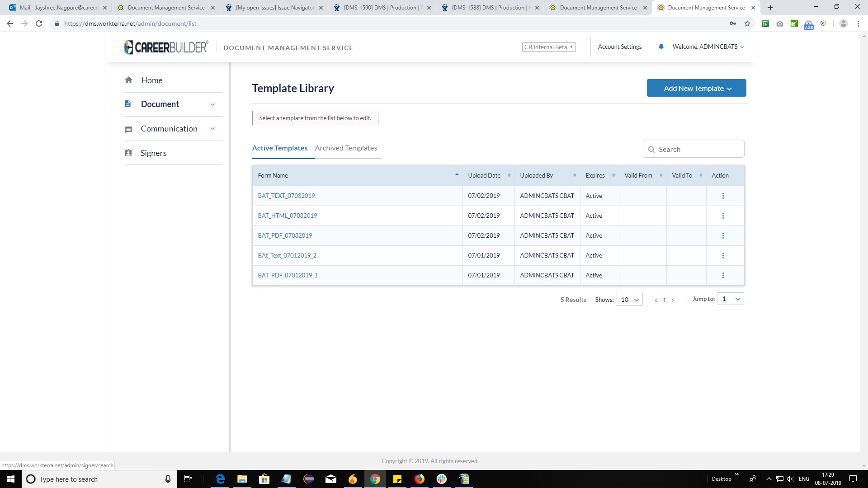Open action menu for BAT_PDF_07032019 row
The height and width of the screenshot is (488, 868).
coord(723,235)
